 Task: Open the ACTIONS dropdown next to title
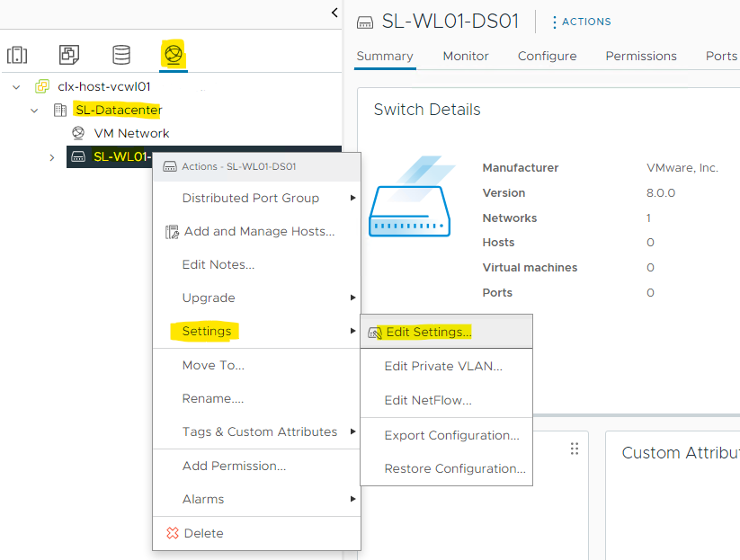(581, 22)
